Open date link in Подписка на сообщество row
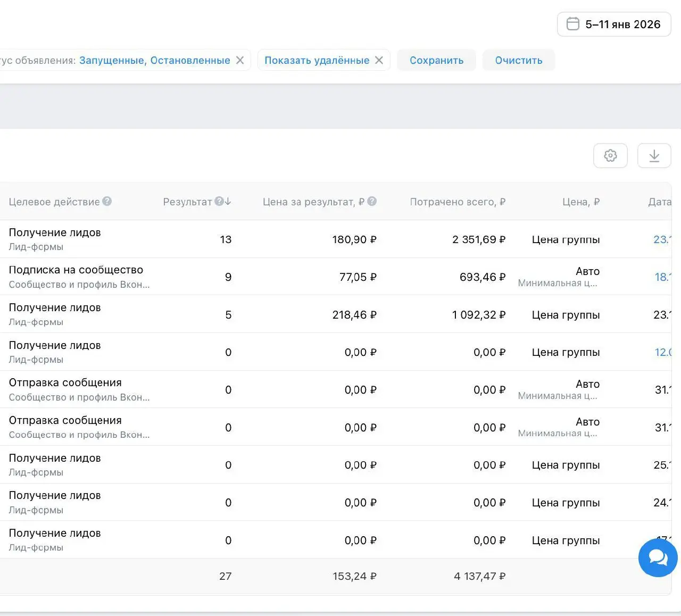 [663, 277]
